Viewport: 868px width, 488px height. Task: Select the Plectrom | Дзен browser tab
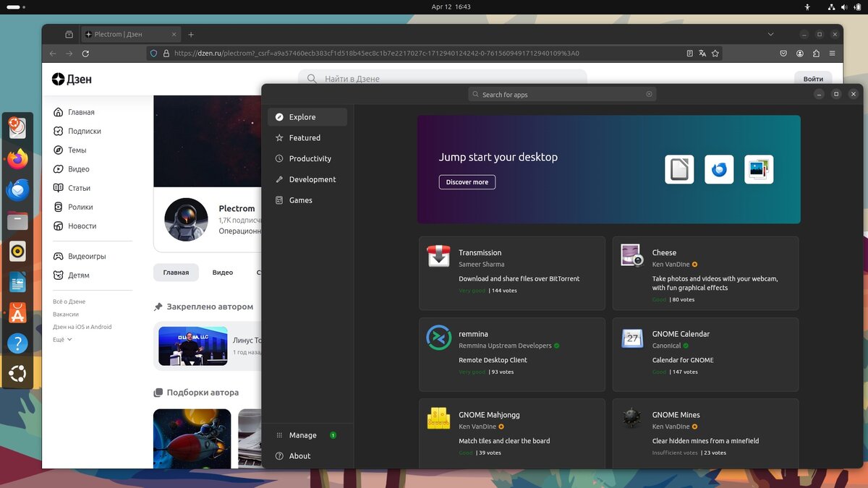pyautogui.click(x=130, y=34)
